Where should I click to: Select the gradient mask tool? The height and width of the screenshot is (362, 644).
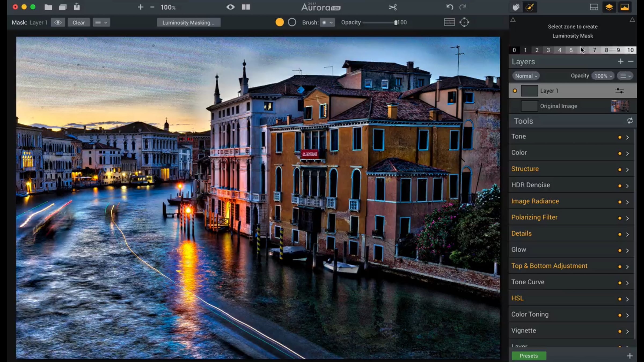click(x=449, y=22)
